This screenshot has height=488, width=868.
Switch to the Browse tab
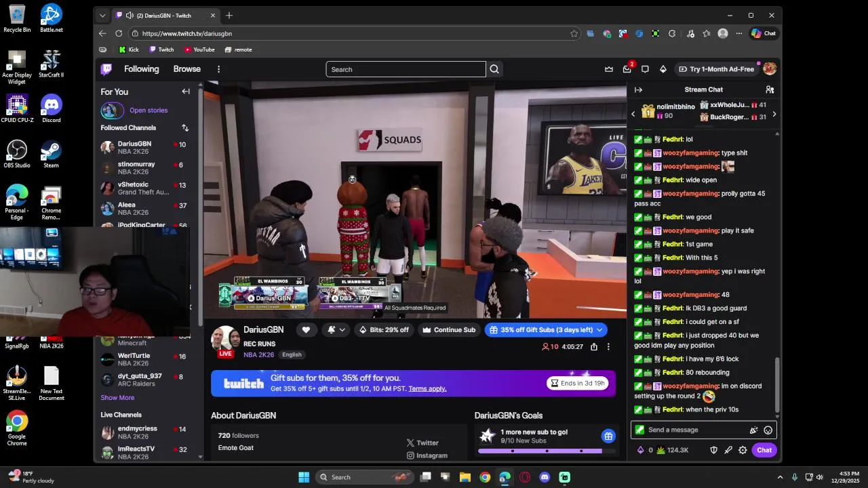[x=186, y=69]
